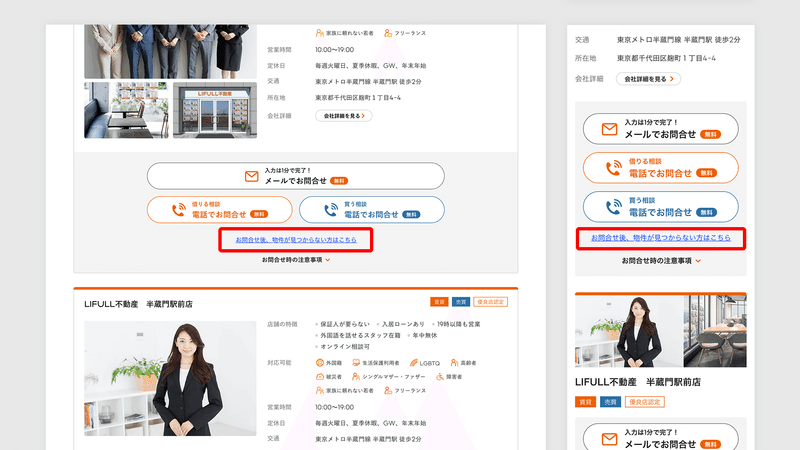The image size is (800, 450).
Task: Click 対応可能 label in 半蔵門駅前店 card
Action: (x=279, y=363)
